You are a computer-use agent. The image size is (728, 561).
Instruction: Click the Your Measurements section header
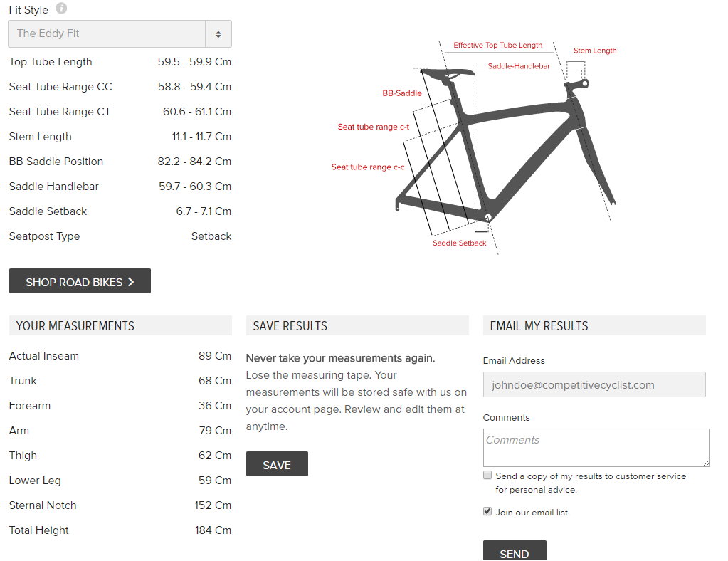coord(75,326)
